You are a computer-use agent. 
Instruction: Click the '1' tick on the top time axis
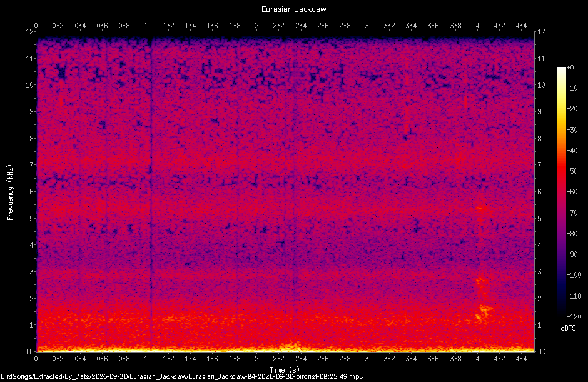146,26
